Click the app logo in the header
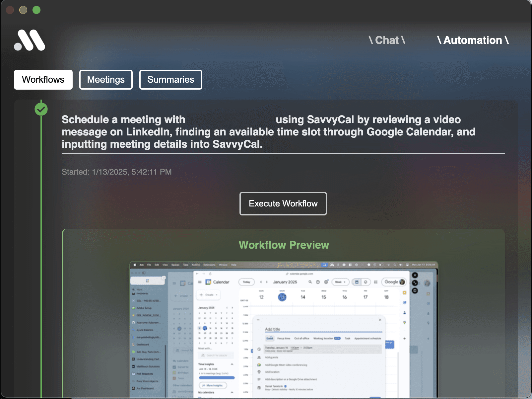This screenshot has width=532, height=399. tap(30, 40)
